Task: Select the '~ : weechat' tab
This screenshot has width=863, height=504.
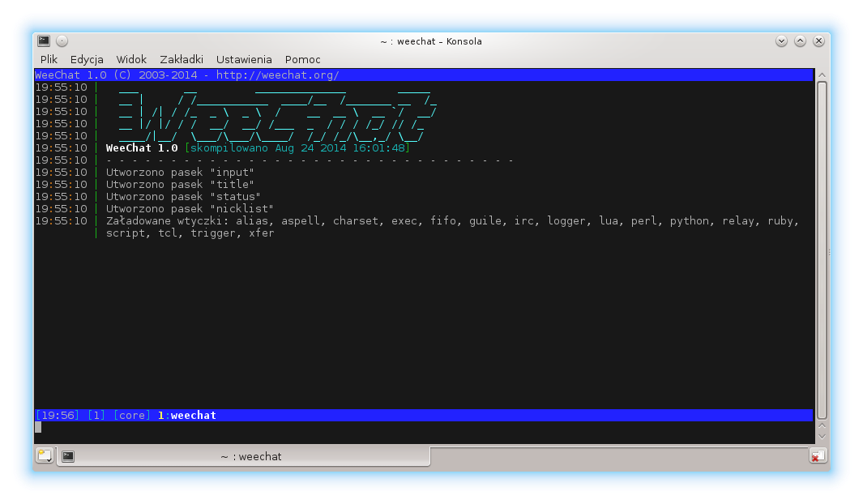Action: (244, 456)
